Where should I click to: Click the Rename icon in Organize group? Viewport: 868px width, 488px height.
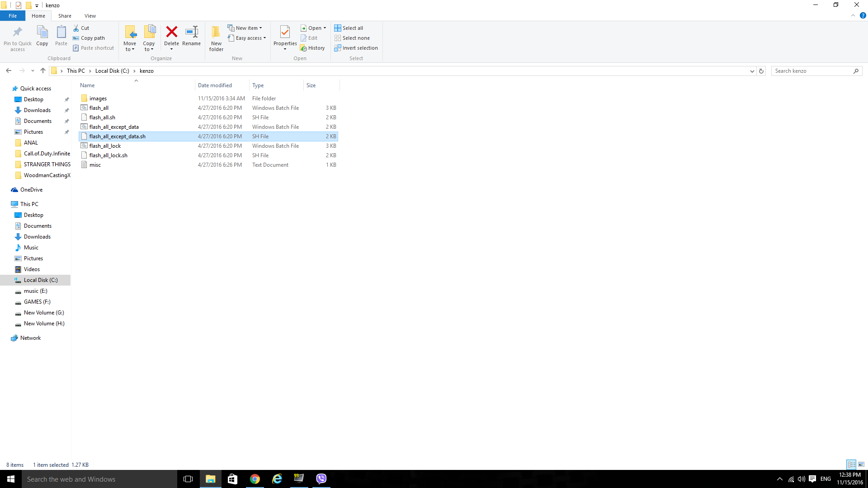191,33
